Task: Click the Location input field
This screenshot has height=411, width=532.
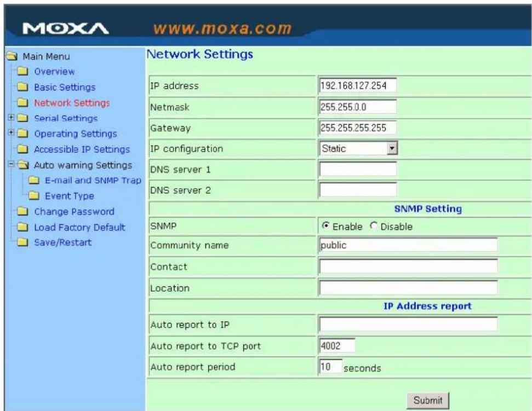Action: (x=408, y=287)
